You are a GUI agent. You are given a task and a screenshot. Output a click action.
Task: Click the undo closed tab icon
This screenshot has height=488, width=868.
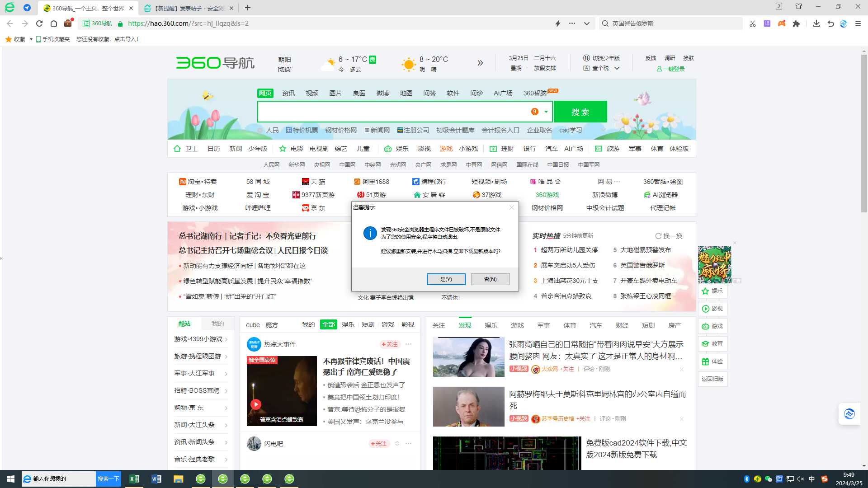pyautogui.click(x=831, y=23)
